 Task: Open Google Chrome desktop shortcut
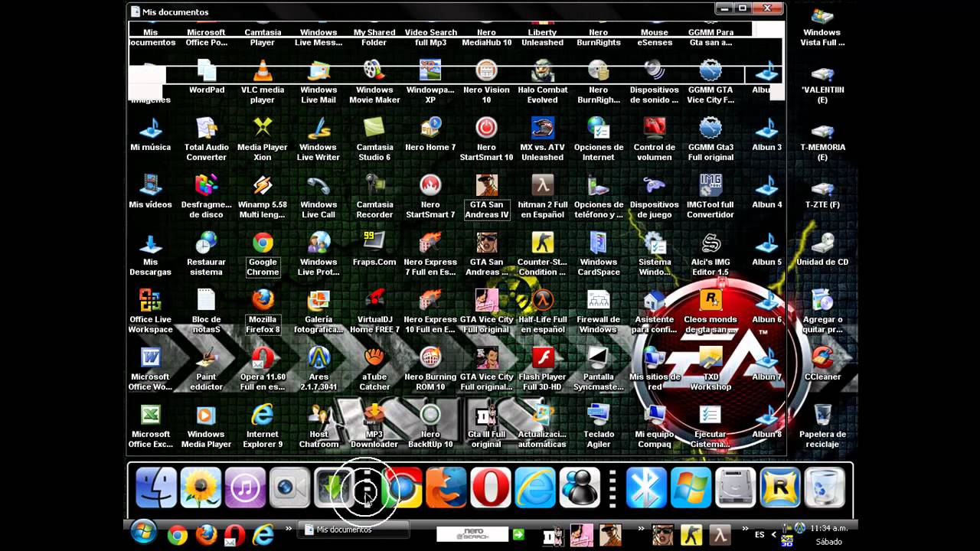pos(263,255)
